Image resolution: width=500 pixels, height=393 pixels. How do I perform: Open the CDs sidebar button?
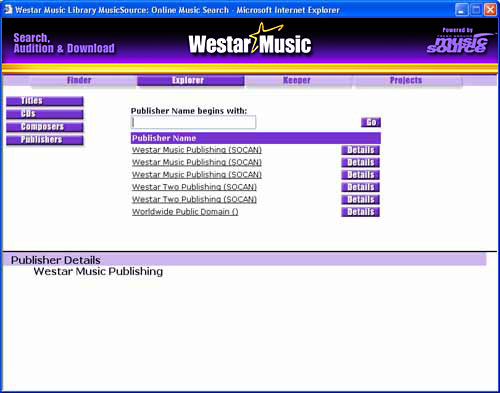45,114
